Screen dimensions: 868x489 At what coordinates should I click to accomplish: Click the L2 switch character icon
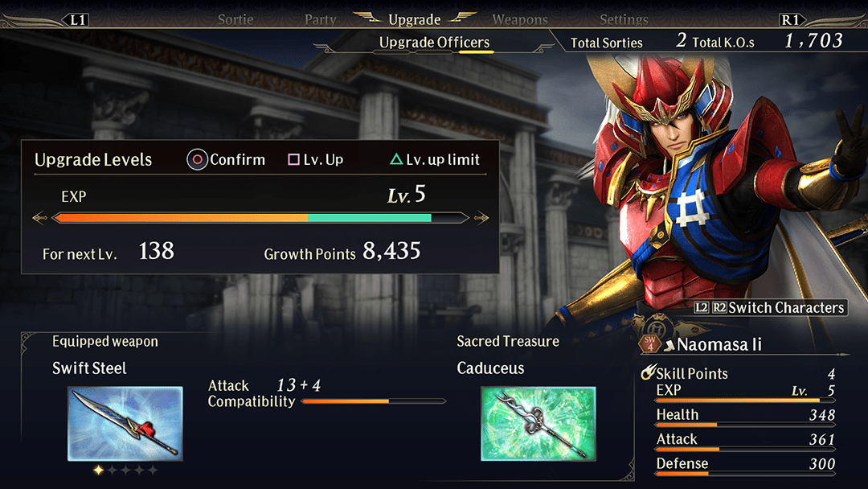tap(702, 307)
